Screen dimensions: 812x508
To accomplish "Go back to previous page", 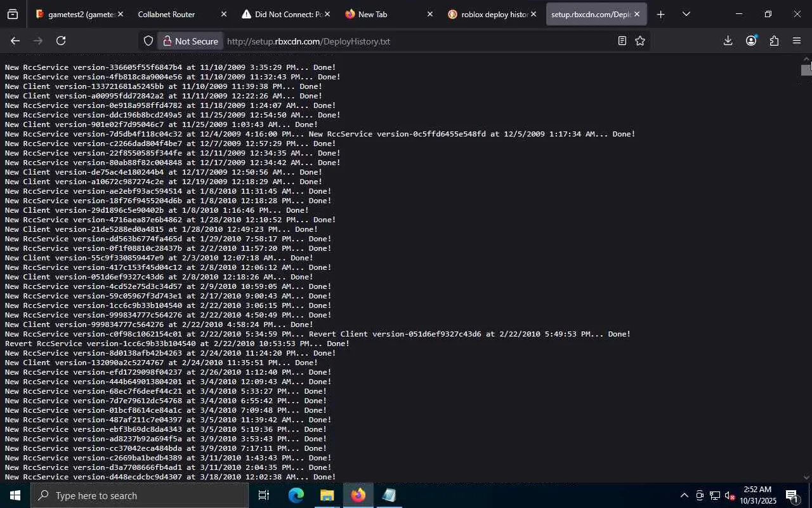I will point(15,41).
